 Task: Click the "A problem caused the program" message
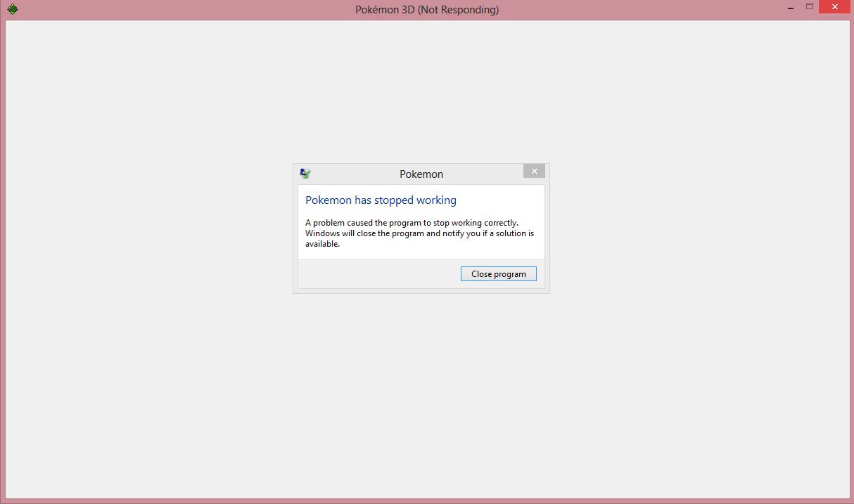tap(420, 233)
